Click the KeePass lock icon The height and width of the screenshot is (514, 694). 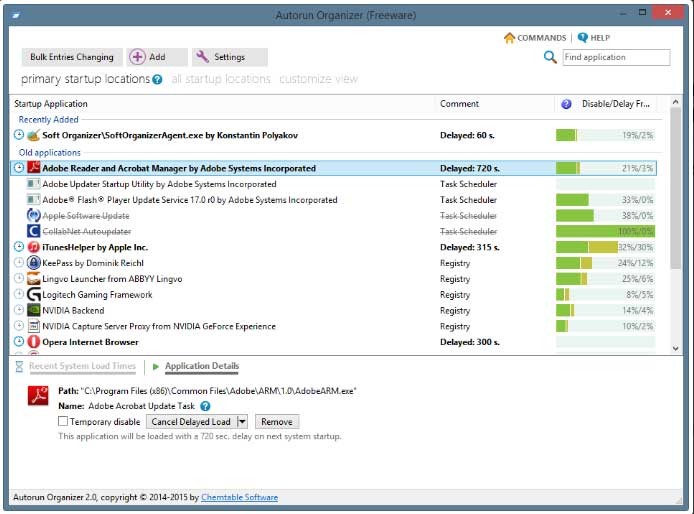(x=34, y=263)
